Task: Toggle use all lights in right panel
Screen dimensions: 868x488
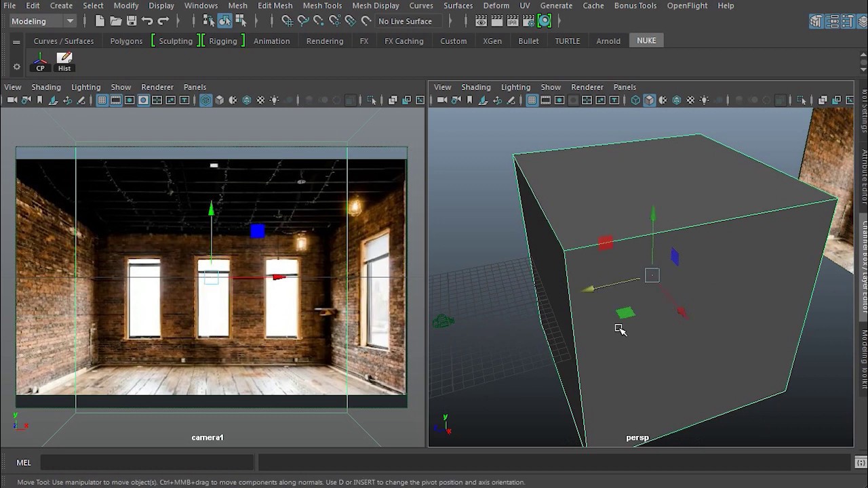Action: click(704, 100)
